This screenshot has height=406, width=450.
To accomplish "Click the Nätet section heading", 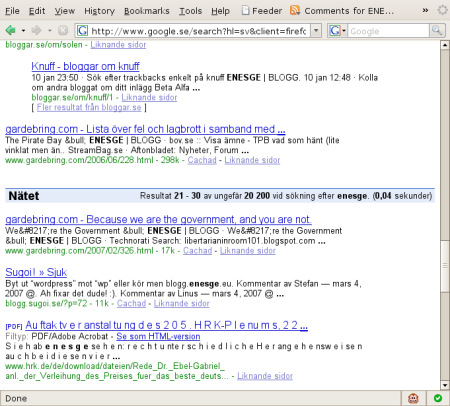I will tap(24, 196).
